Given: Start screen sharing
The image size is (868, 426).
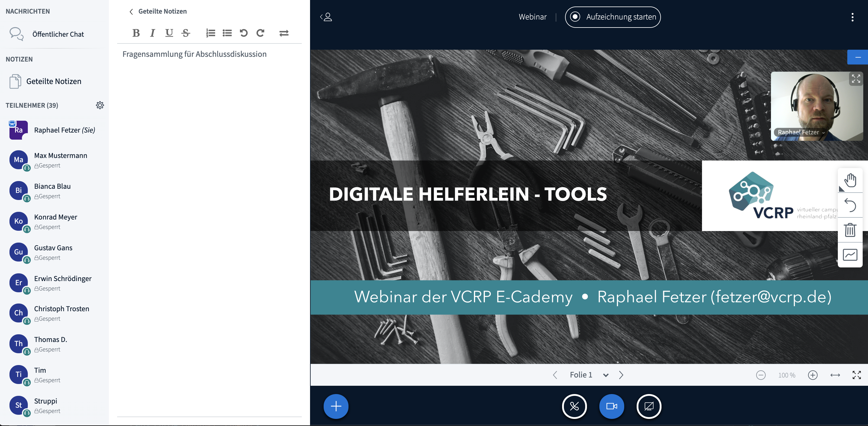Looking at the screenshot, I should (649, 406).
